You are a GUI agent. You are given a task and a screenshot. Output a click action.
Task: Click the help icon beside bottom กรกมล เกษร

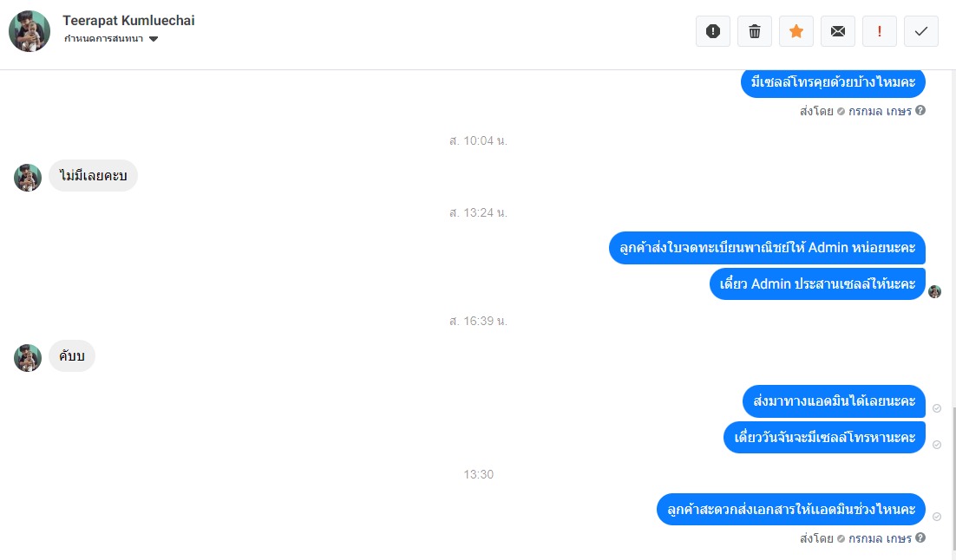[920, 537]
